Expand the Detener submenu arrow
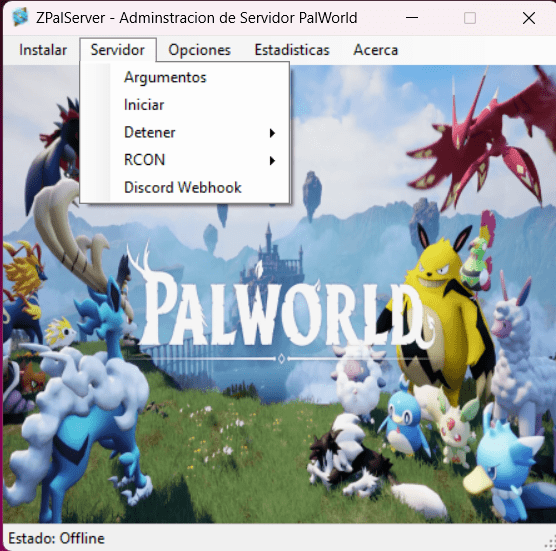The image size is (556, 551). [272, 133]
